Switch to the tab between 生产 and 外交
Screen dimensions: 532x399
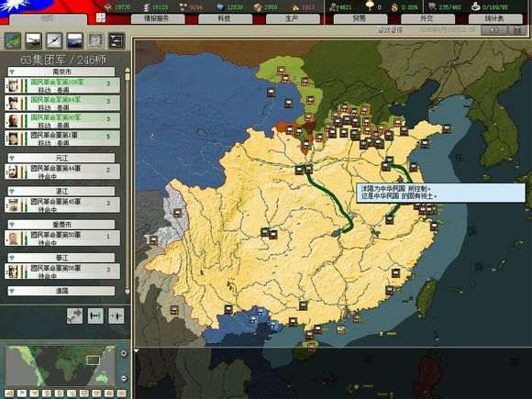[x=360, y=18]
